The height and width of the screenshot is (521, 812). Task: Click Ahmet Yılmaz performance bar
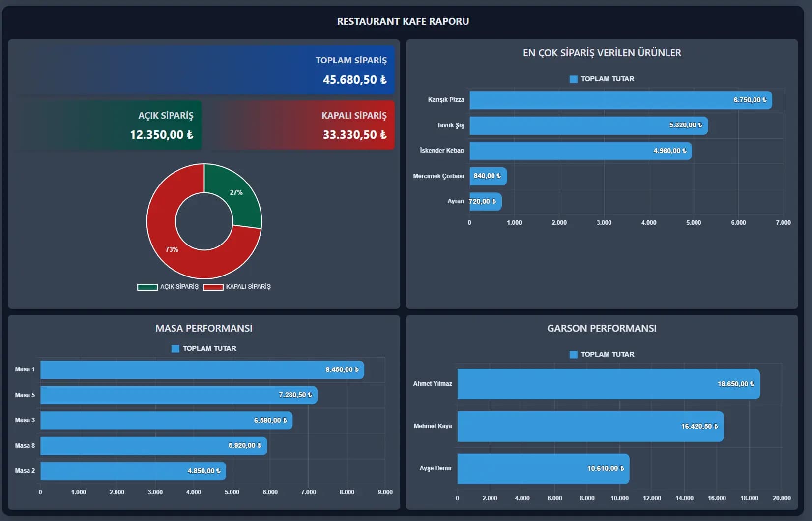pos(608,384)
